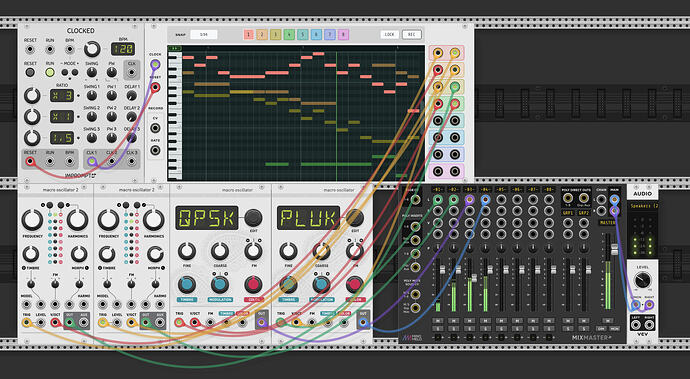Click the Audio module RIGHT output jack
This screenshot has height=379, width=690.
pyautogui.click(x=649, y=325)
